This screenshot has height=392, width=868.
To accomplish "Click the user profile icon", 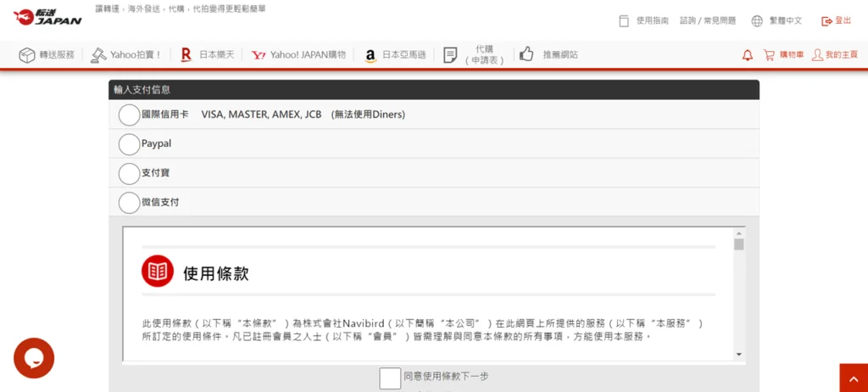I will point(817,55).
